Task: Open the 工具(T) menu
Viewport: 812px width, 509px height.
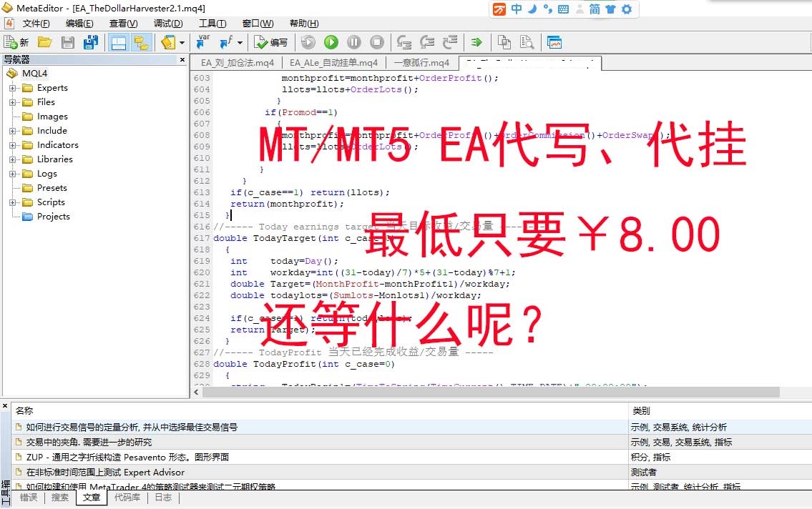Action: click(213, 24)
